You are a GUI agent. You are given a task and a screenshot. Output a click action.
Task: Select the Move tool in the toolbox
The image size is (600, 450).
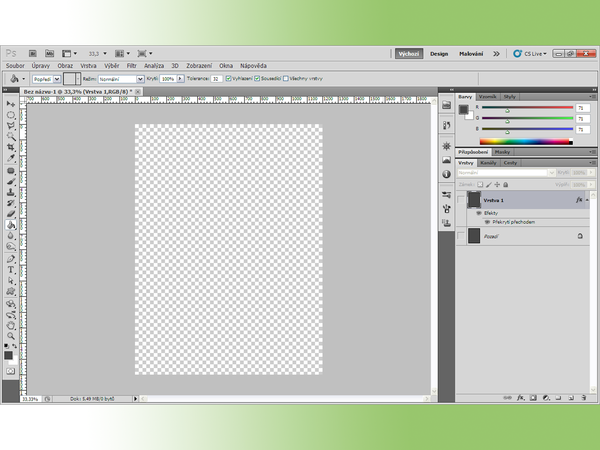coord(11,104)
